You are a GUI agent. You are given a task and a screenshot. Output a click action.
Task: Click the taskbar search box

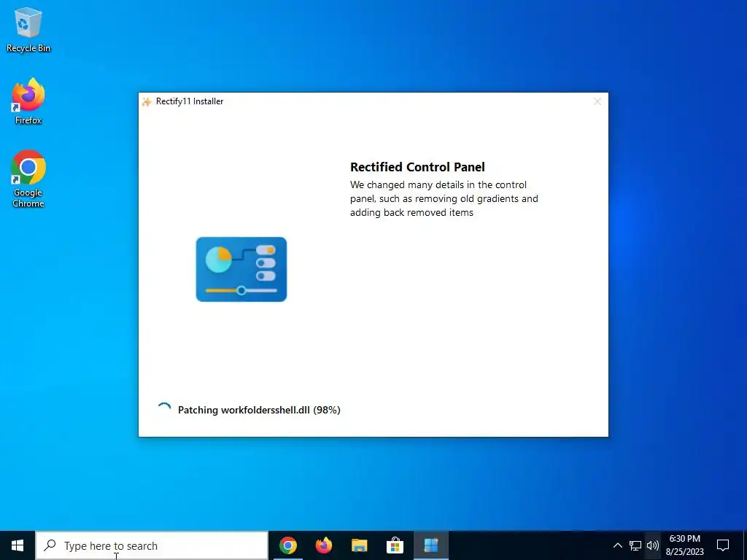[x=152, y=545]
